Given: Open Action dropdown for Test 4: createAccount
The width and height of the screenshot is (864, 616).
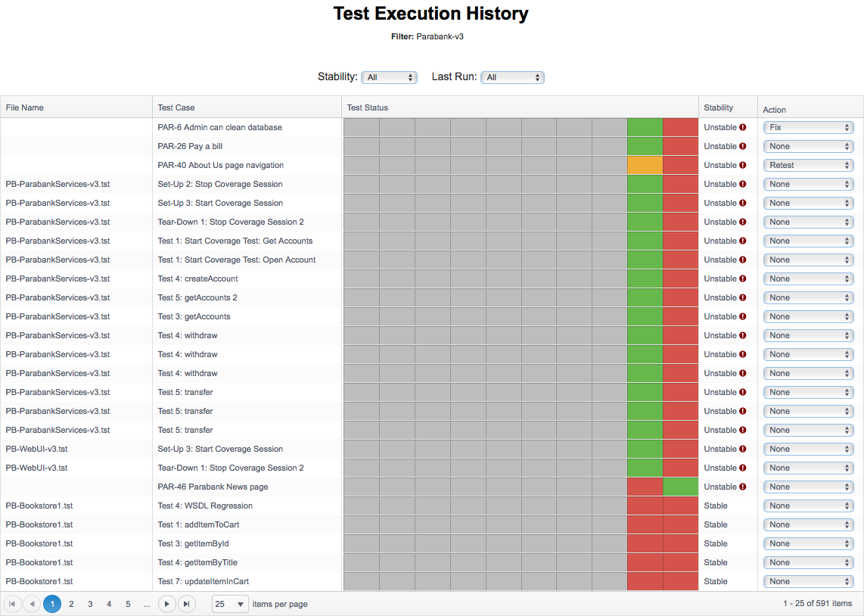Looking at the screenshot, I should click(x=808, y=278).
